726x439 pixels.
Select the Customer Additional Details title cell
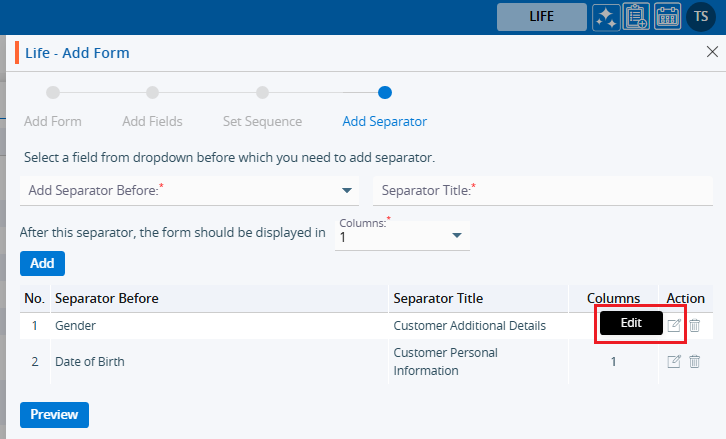470,325
